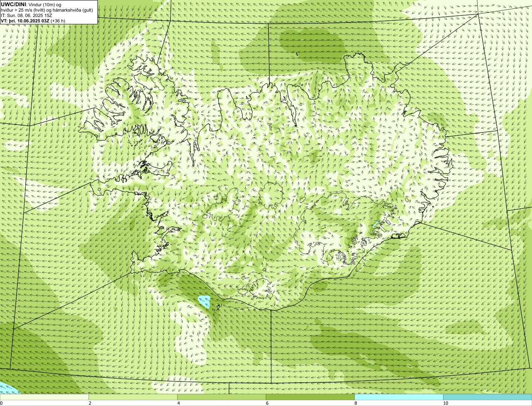Image resolution: width=532 pixels, height=406 pixels.
Task: Click the "10" tick label on the color scale
Action: click(x=446, y=403)
